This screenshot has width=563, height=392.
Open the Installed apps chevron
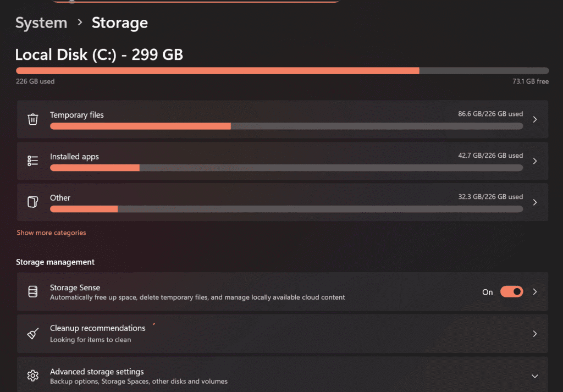point(534,161)
